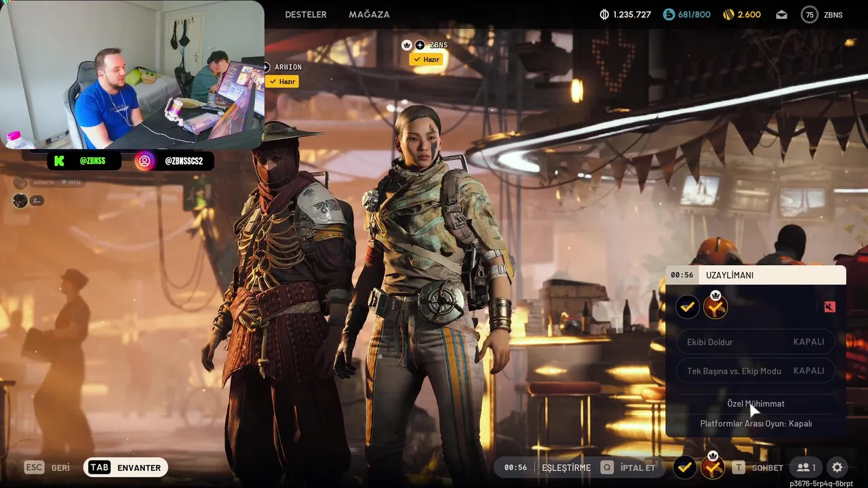Open the mailbox envelope icon
Viewport: 868px width, 488px height.
(x=782, y=14)
